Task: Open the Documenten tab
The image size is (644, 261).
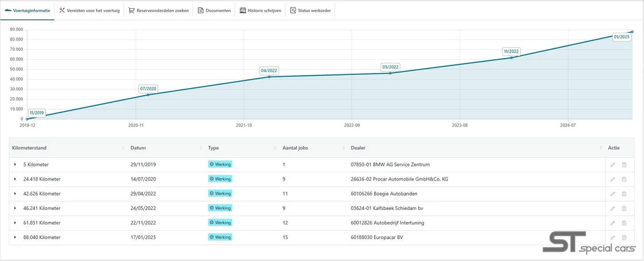Action: click(214, 11)
